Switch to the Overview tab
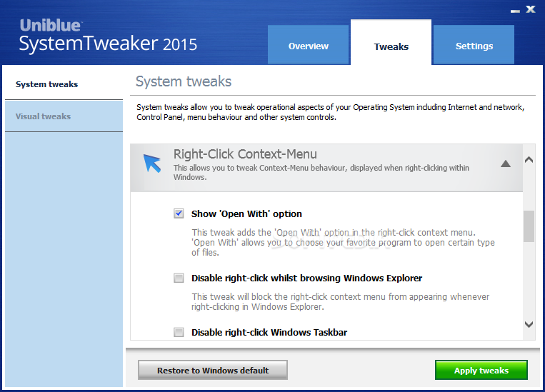 click(x=309, y=45)
